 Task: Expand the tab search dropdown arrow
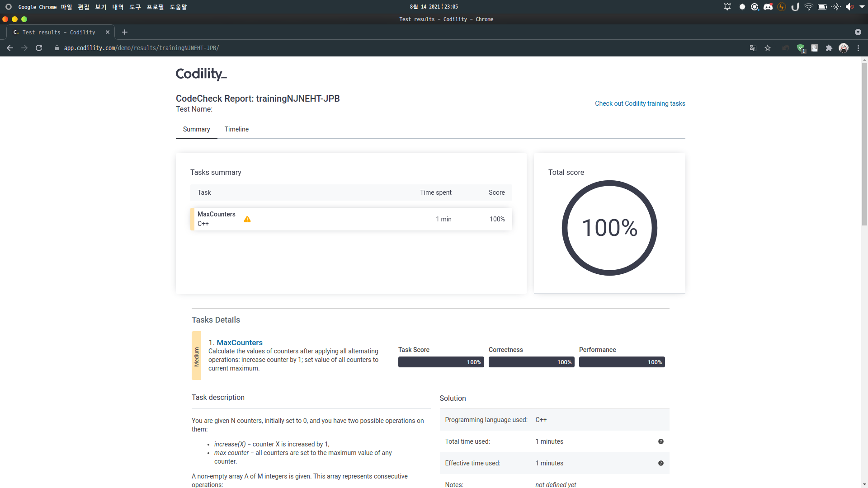click(x=858, y=32)
